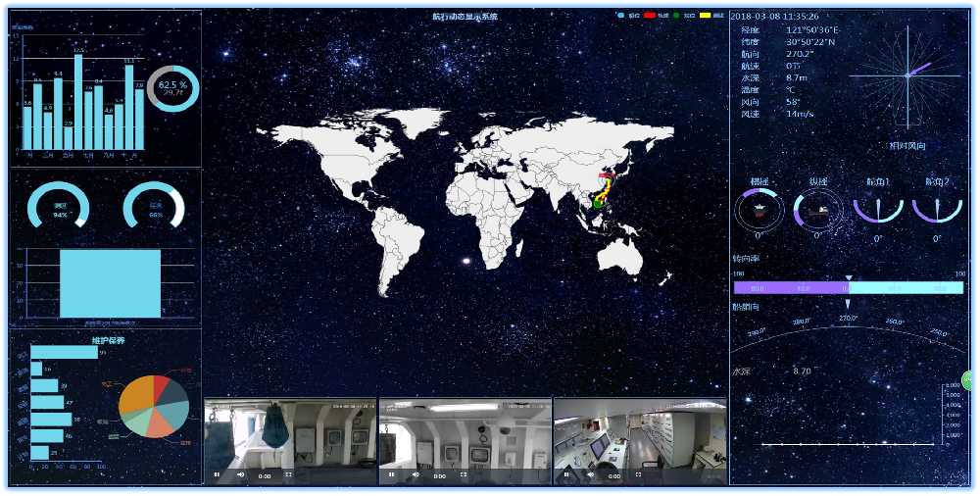The image size is (980, 496).
Task: Click the maintenance bar valued 16
Action: (x=36, y=369)
